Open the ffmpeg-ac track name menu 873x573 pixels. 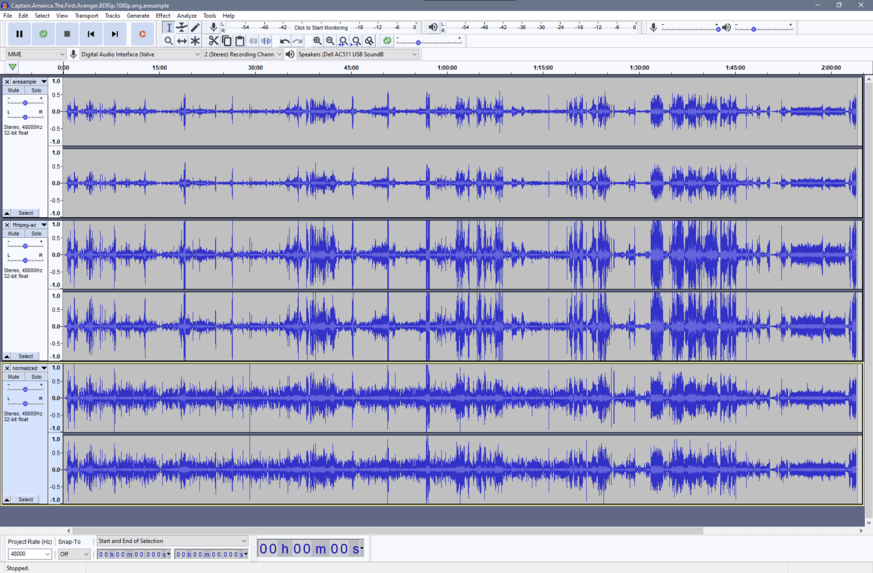pyautogui.click(x=30, y=225)
